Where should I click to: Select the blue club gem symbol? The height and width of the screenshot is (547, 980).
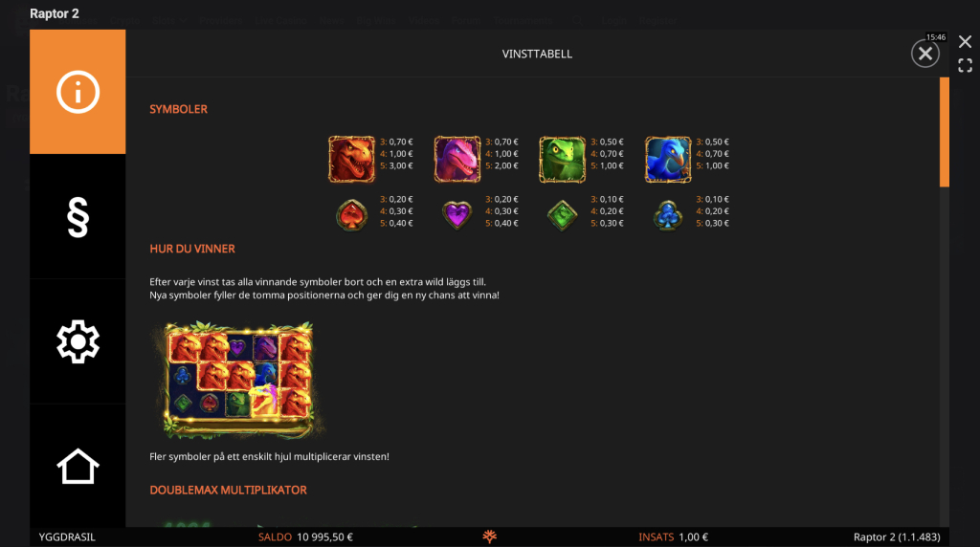point(668,215)
